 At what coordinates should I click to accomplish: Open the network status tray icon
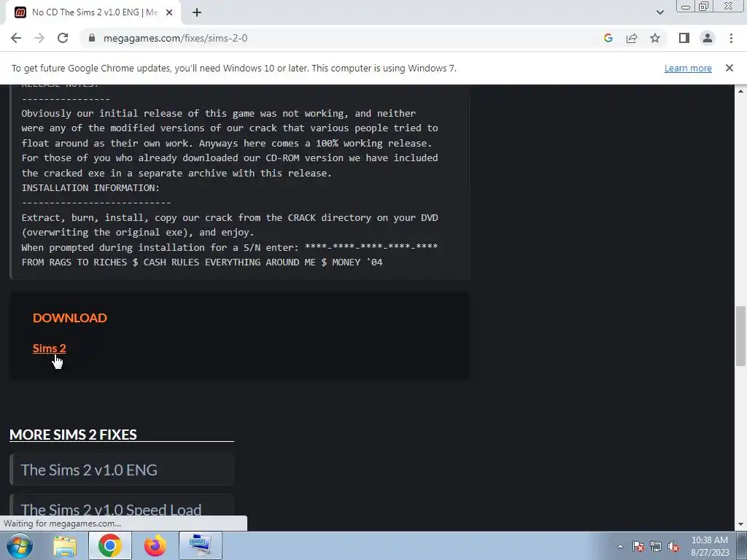click(x=656, y=546)
